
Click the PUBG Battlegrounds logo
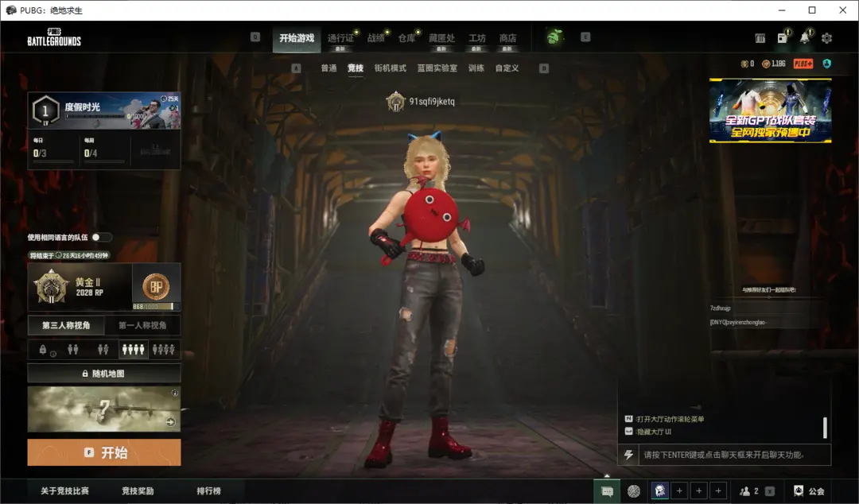pos(54,37)
